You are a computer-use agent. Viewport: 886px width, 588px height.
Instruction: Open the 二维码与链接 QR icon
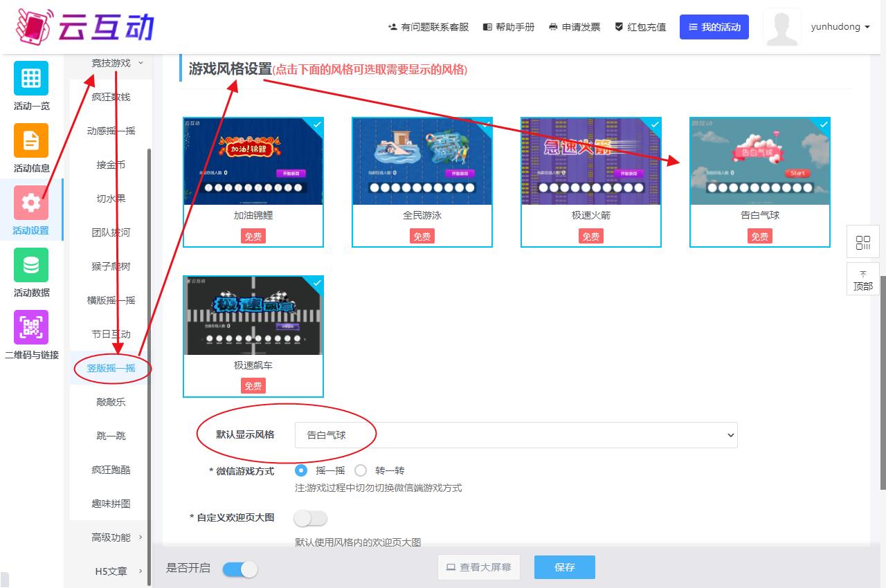click(31, 327)
